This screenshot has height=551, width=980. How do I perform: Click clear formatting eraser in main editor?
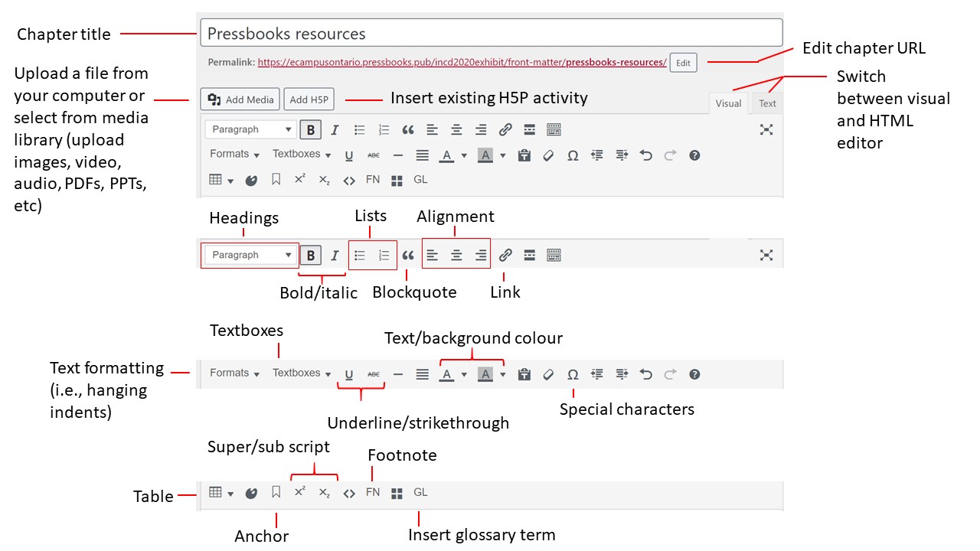point(548,155)
